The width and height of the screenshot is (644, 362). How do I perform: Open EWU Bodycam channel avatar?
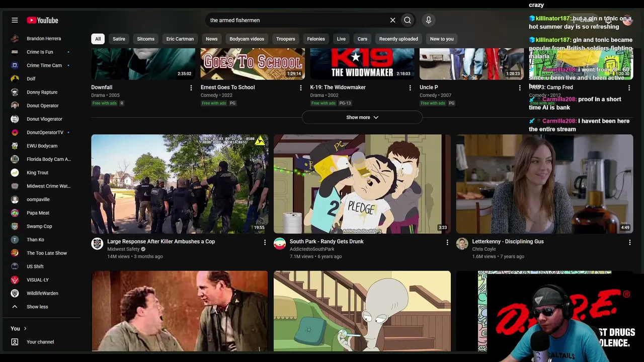(15, 146)
